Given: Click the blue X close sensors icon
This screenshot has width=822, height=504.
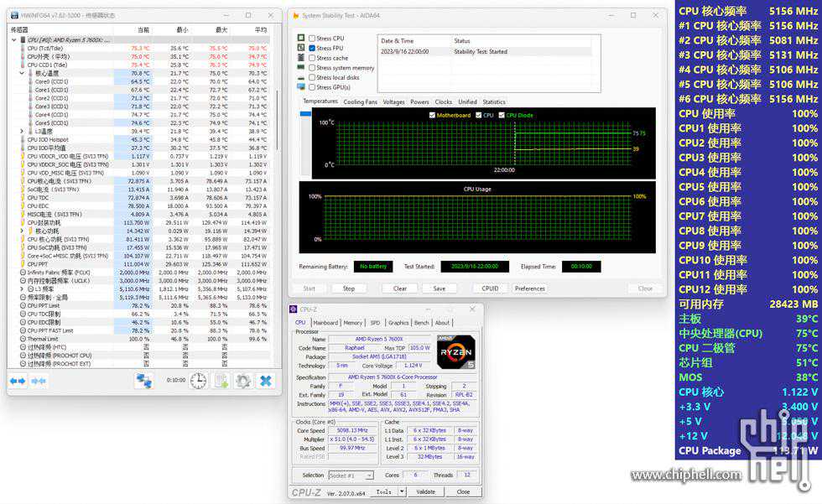Looking at the screenshot, I should tap(265, 381).
